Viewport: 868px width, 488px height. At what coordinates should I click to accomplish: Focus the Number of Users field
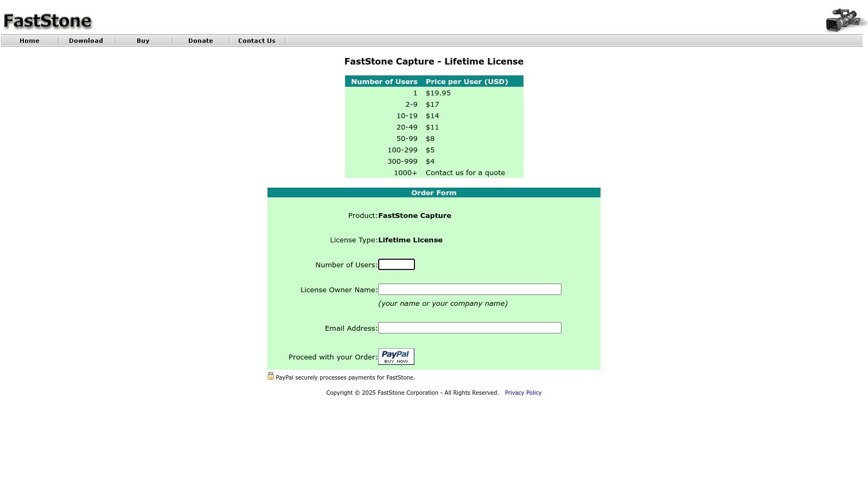point(397,265)
